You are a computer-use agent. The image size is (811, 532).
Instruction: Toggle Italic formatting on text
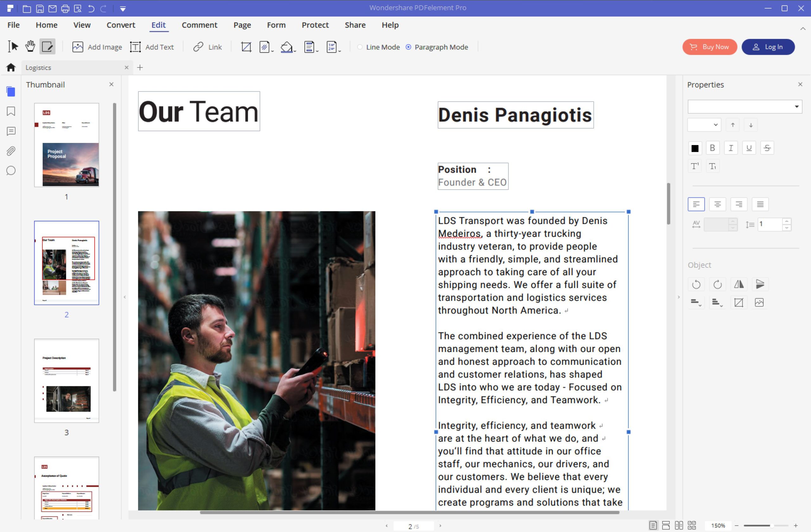(x=731, y=148)
